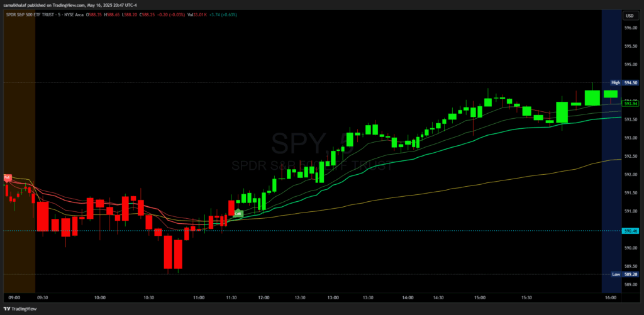Click the green 593.94 current price tag

[630, 104]
